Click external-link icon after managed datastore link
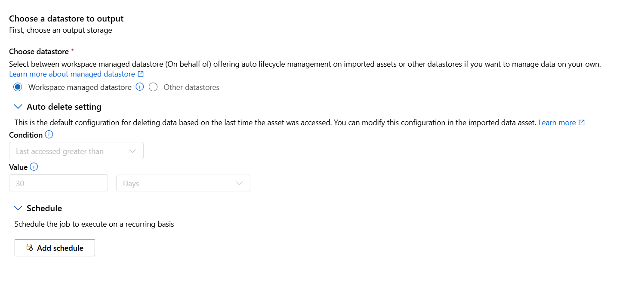The height and width of the screenshot is (283, 644). coord(141,74)
